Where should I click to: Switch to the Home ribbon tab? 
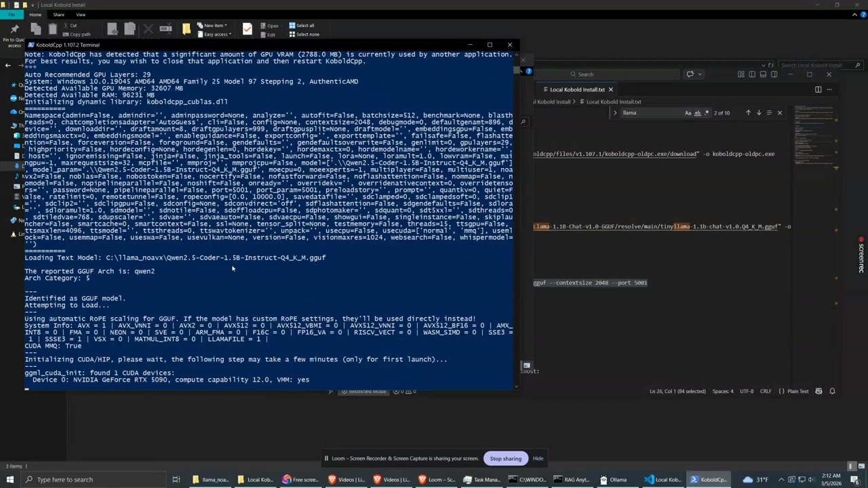point(35,14)
